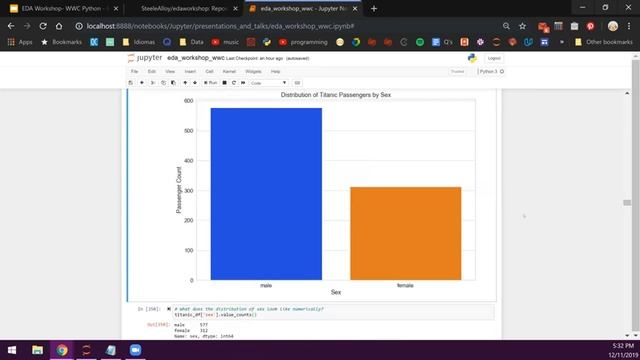
Task: Copy the selected cells in the toolbar
Action: (x=163, y=83)
